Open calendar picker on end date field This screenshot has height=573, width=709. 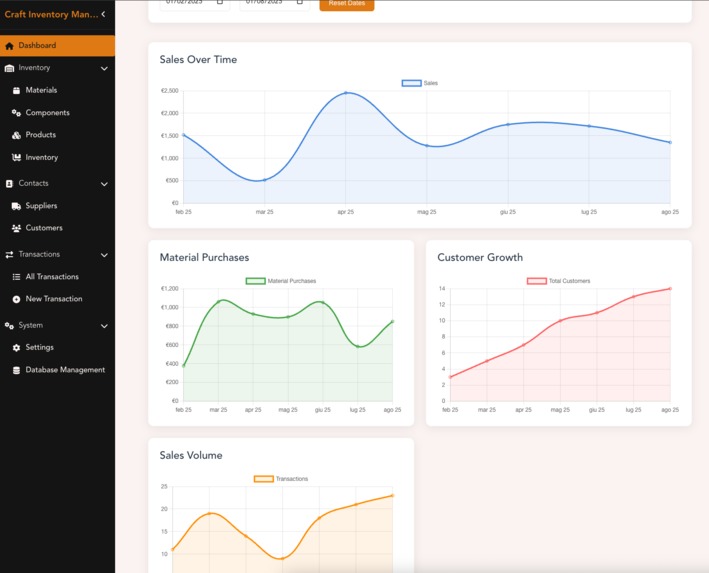click(299, 2)
